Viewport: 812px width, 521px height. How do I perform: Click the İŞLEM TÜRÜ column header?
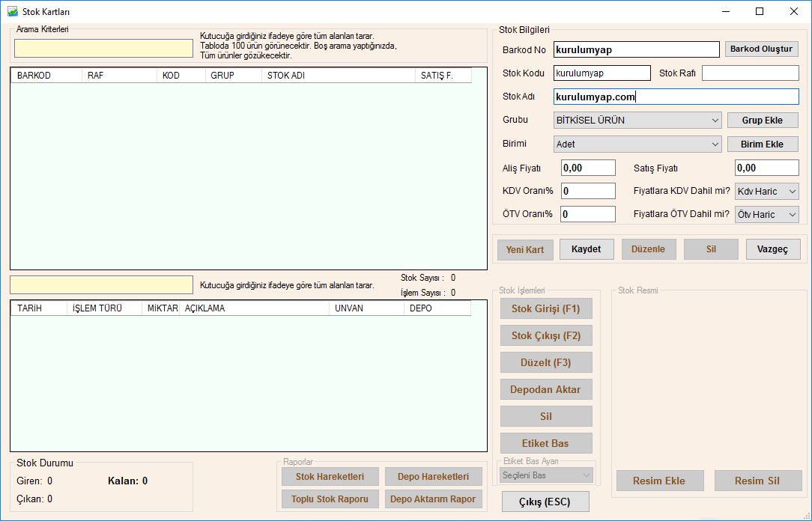point(103,308)
